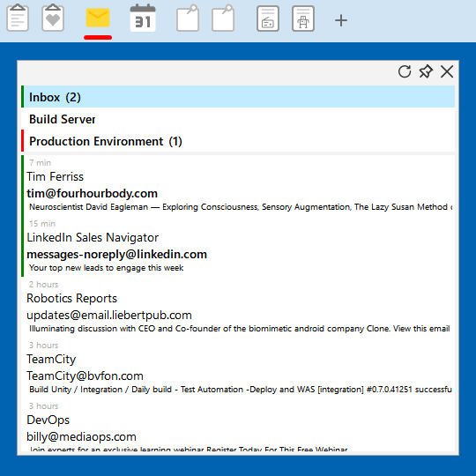Click messages-noreply@linkedin.com address
Image resolution: width=476 pixels, height=476 pixels.
pos(117,255)
